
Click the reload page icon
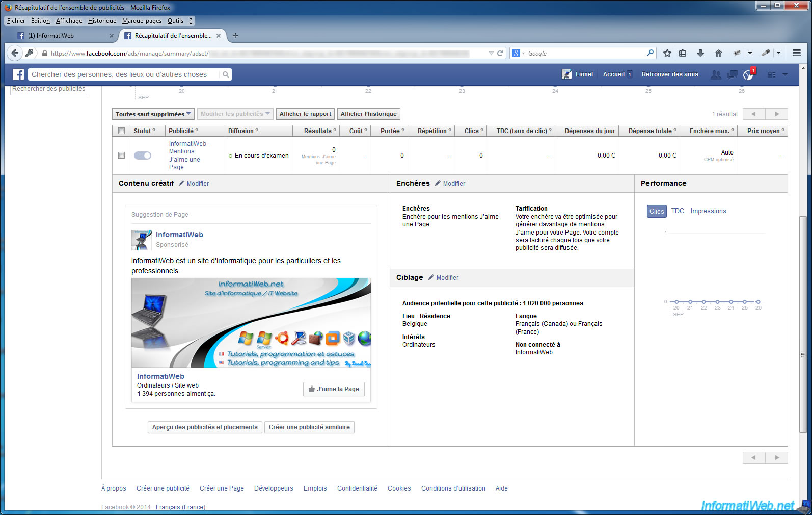click(x=500, y=53)
